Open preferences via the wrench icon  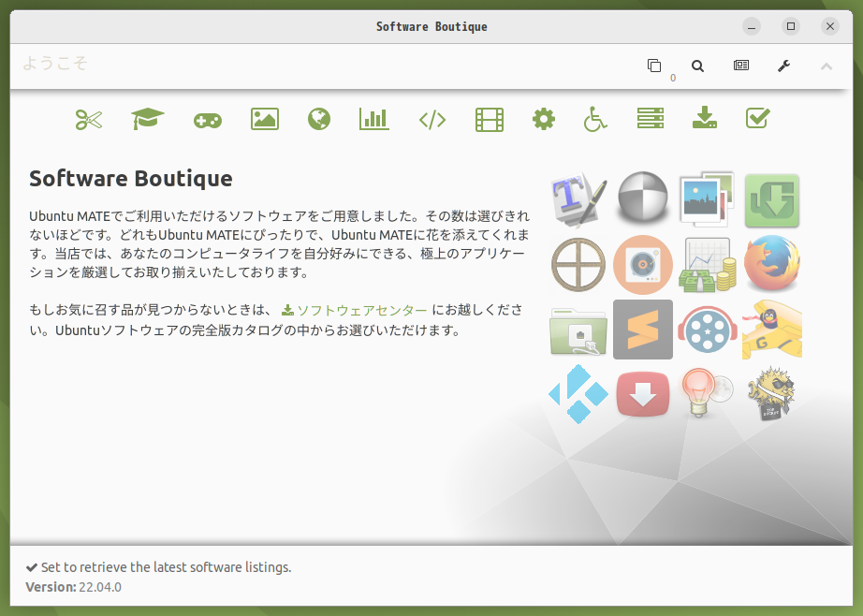[783, 66]
